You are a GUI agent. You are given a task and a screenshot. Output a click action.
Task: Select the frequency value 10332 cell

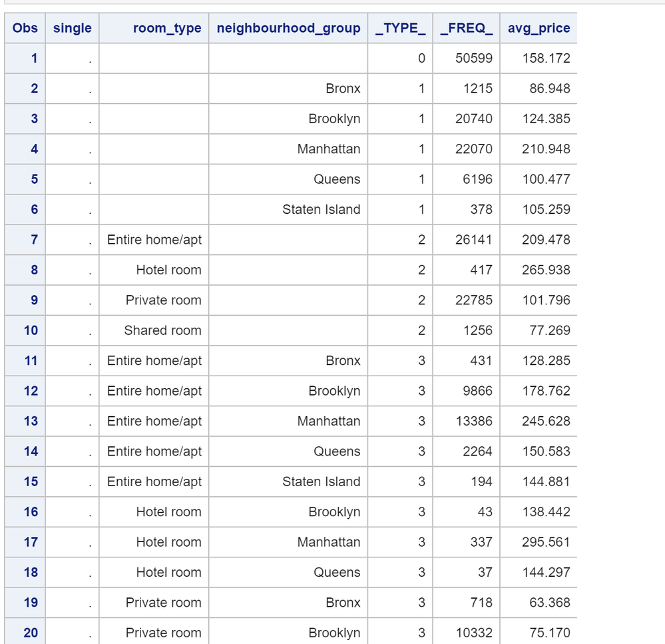point(474,633)
